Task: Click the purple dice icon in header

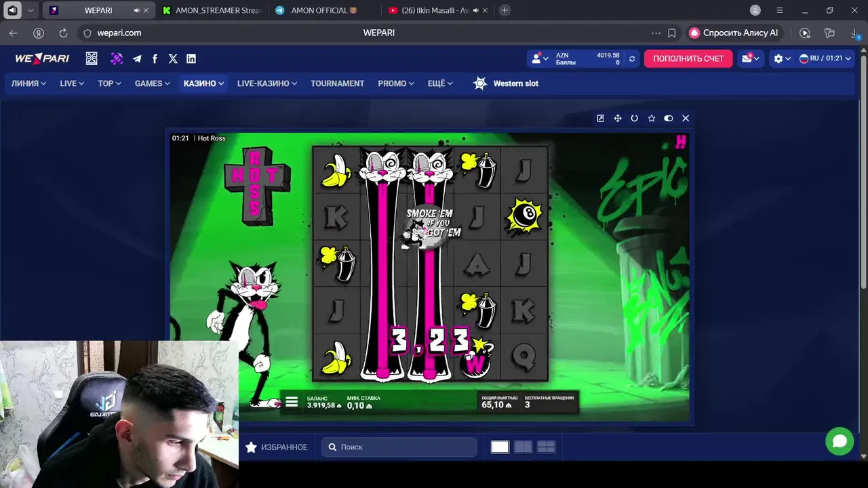Action: coord(117,59)
